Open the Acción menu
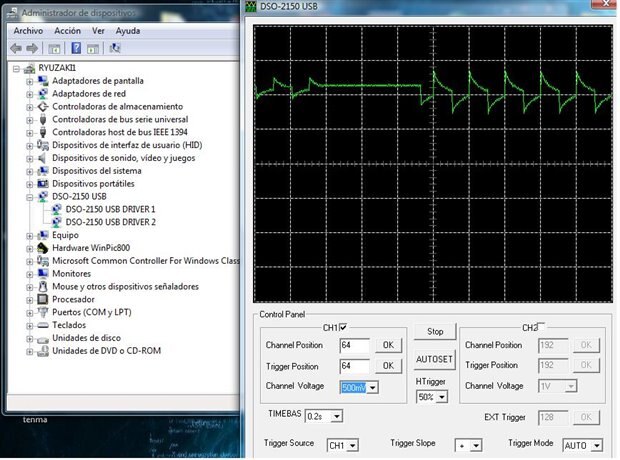This screenshot has width=620, height=460. pyautogui.click(x=67, y=31)
